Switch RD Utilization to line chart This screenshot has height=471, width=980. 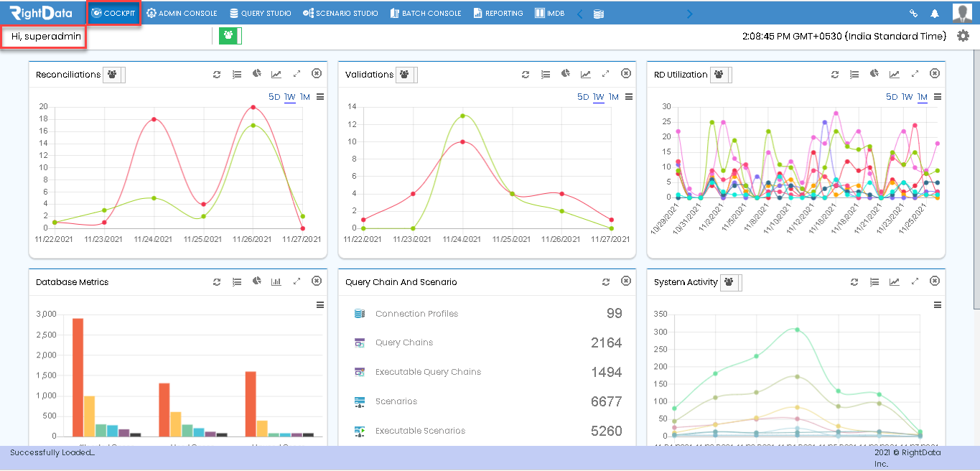point(895,74)
